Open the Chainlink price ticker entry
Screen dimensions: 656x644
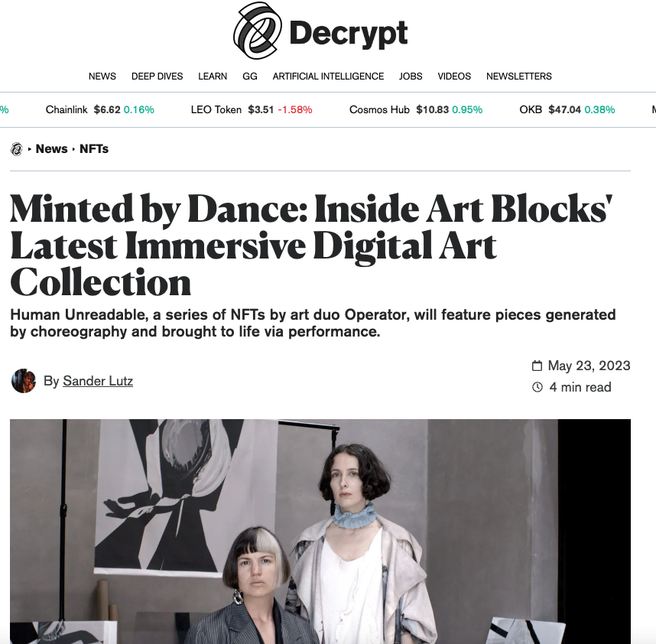(99, 109)
